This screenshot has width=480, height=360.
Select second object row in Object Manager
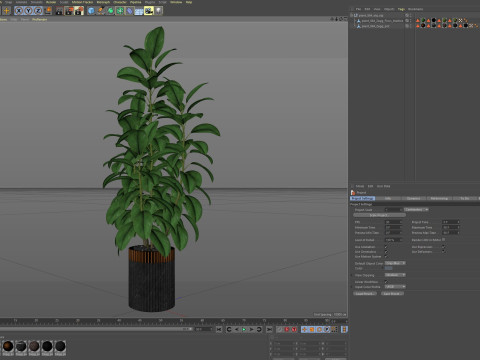[x=381, y=21]
